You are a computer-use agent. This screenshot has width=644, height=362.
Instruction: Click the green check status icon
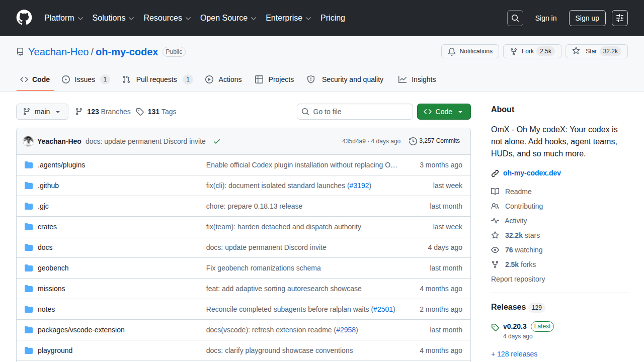tap(217, 141)
